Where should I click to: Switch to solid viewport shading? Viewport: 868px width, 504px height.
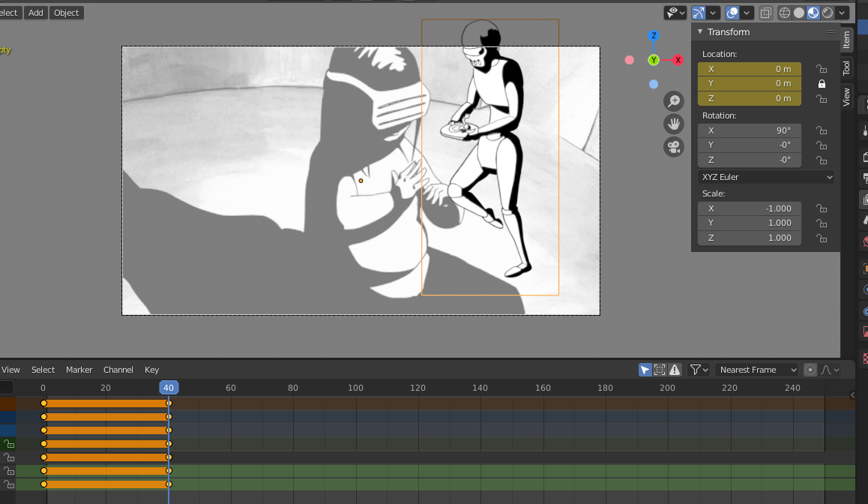(799, 13)
